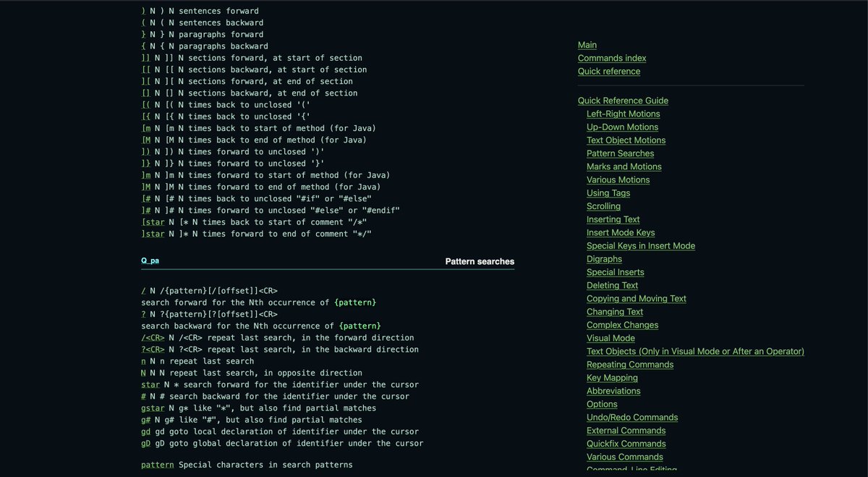This screenshot has width=868, height=477.
Task: Open the gd goto local declaration link
Action: 145,431
